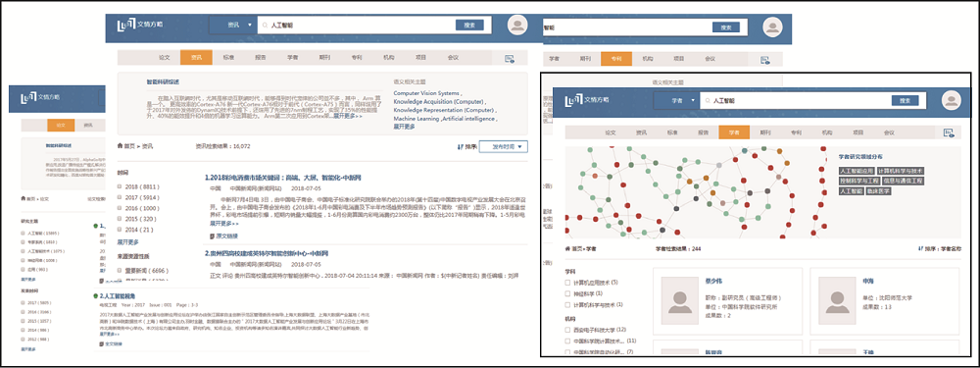Open the user avatar on the 资讯 page header
The image size is (980, 368).
[x=517, y=26]
